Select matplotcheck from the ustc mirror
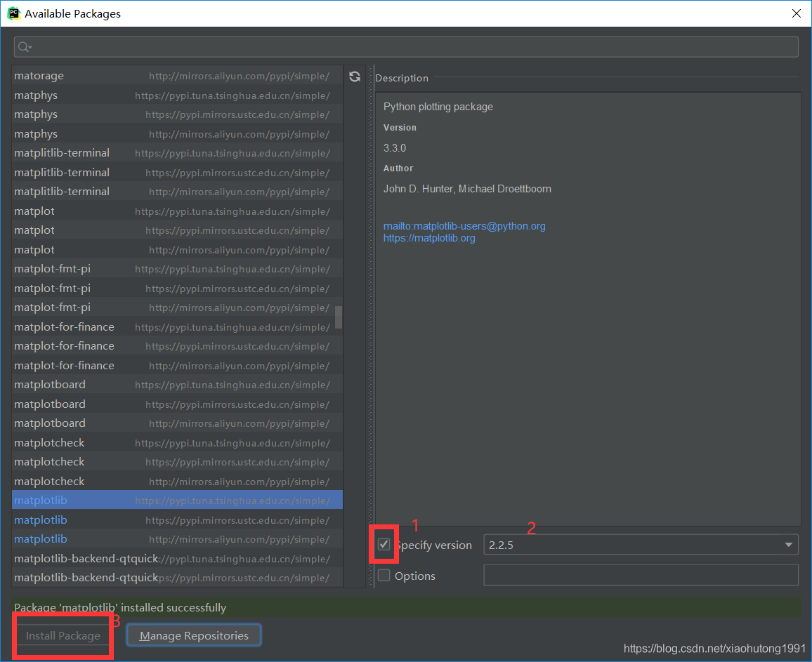The image size is (812, 662). coord(177,462)
